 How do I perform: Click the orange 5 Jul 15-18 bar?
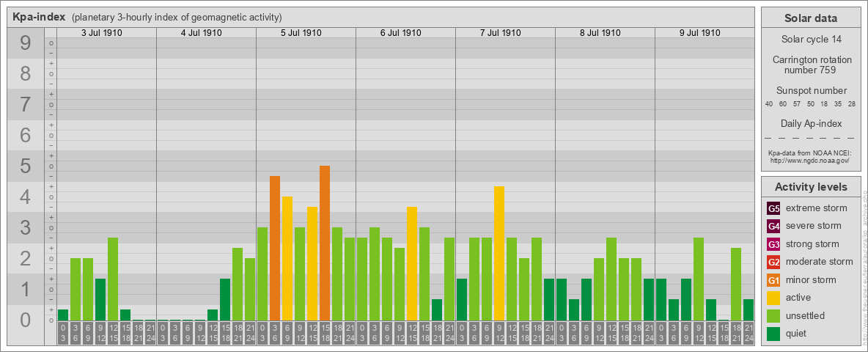(x=324, y=243)
